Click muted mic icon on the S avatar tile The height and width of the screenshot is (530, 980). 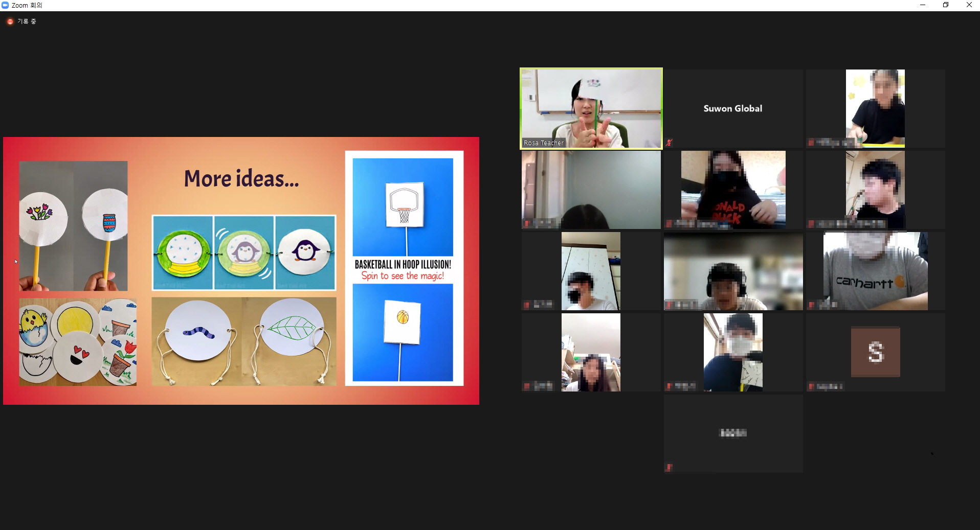(811, 386)
